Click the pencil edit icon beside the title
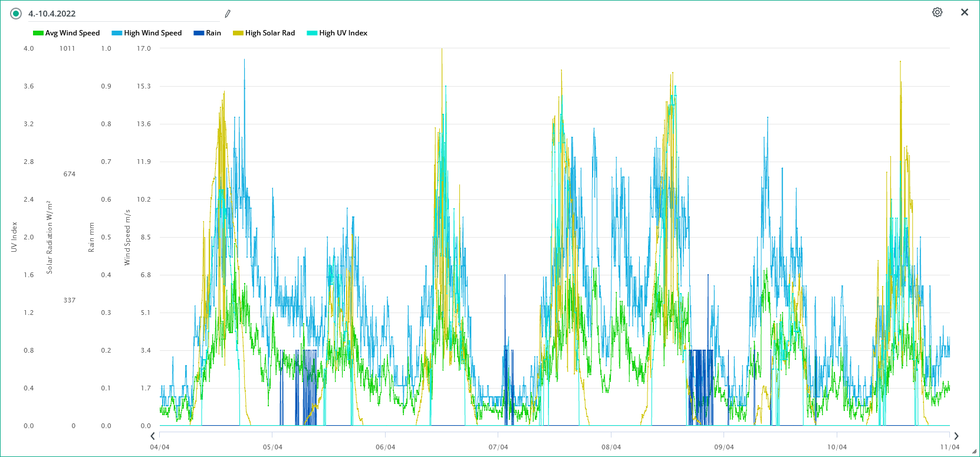The image size is (980, 457). [x=228, y=14]
